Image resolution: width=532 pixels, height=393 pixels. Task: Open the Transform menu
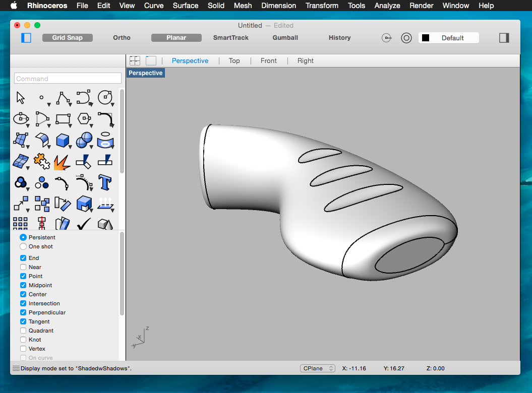point(322,6)
